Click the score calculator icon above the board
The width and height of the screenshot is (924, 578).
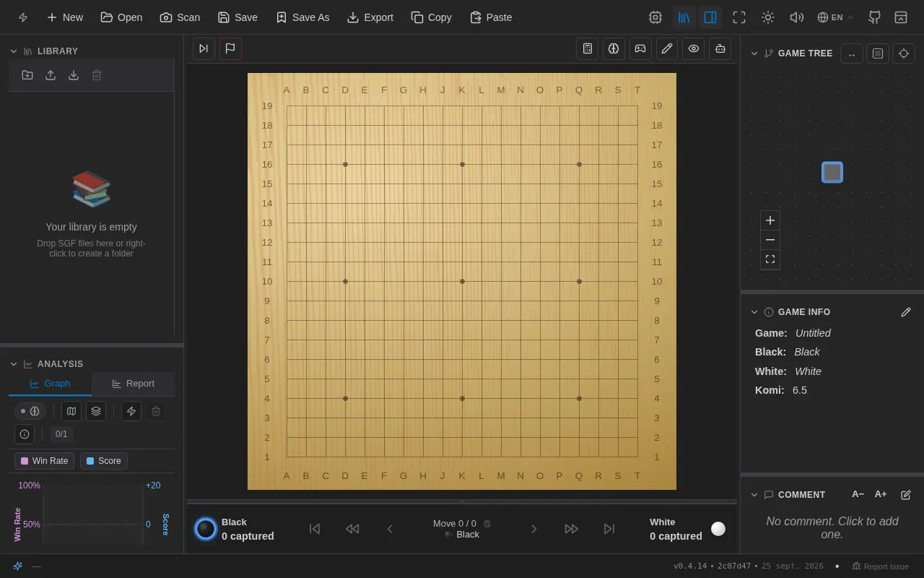(x=588, y=48)
